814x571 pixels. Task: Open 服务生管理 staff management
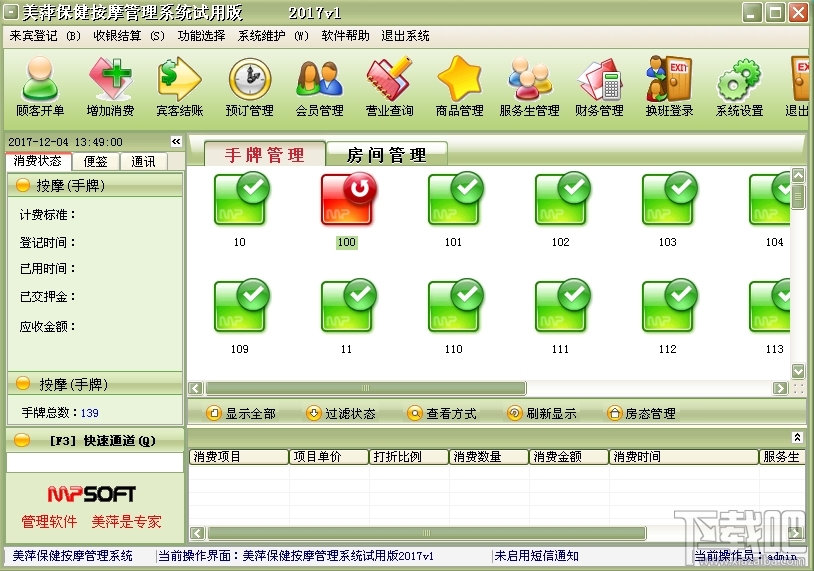coord(530,86)
